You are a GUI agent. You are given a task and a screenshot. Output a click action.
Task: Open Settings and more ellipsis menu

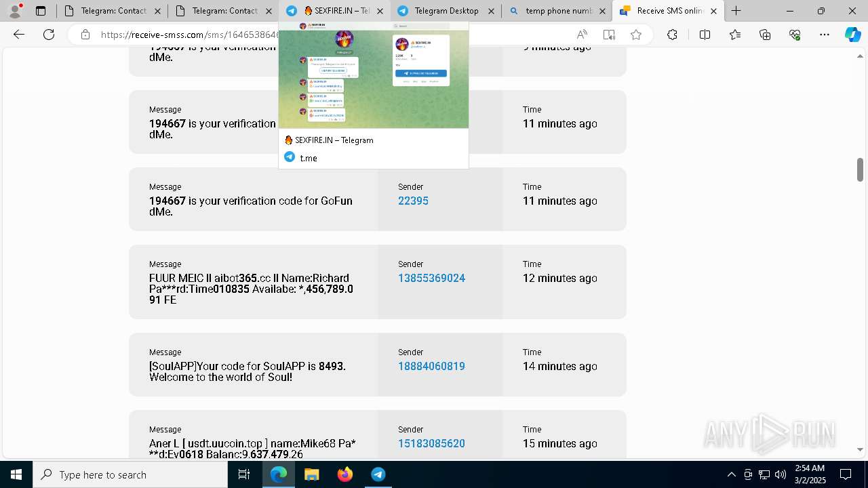click(x=825, y=35)
